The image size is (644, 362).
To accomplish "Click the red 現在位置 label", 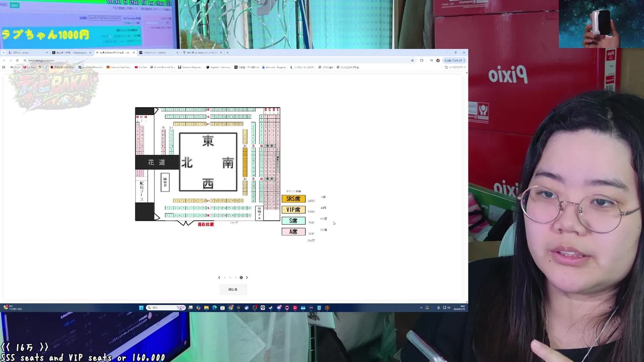I will pos(206,224).
